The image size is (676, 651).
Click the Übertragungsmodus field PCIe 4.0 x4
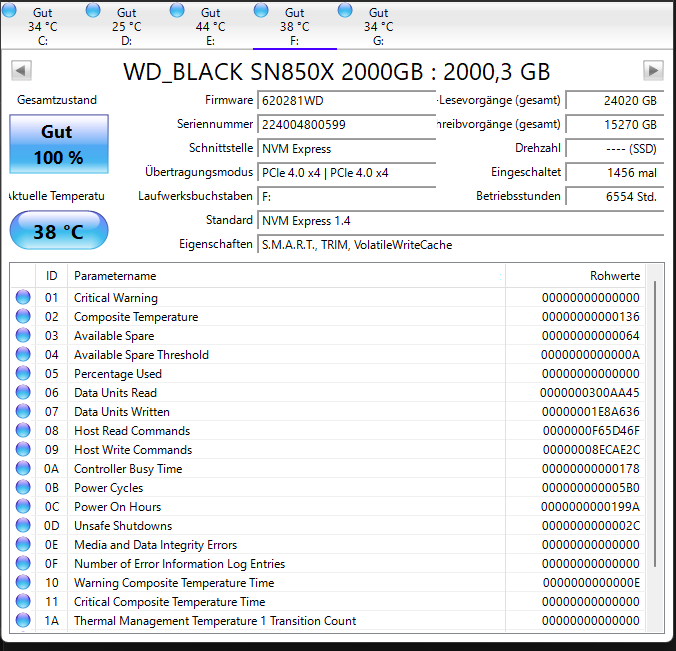(x=347, y=172)
